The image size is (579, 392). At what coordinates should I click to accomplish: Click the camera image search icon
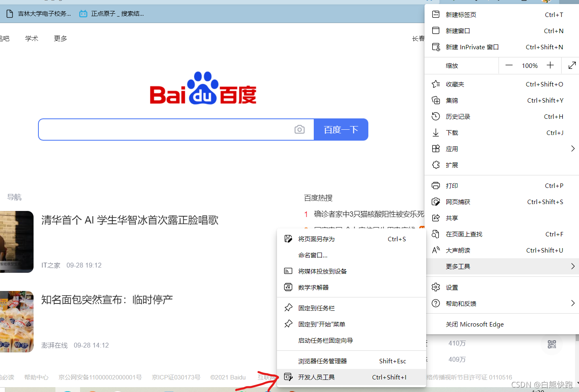coord(300,129)
